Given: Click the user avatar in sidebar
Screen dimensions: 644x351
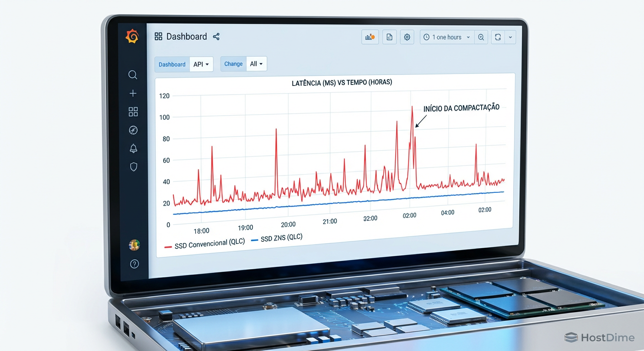Looking at the screenshot, I should point(134,245).
